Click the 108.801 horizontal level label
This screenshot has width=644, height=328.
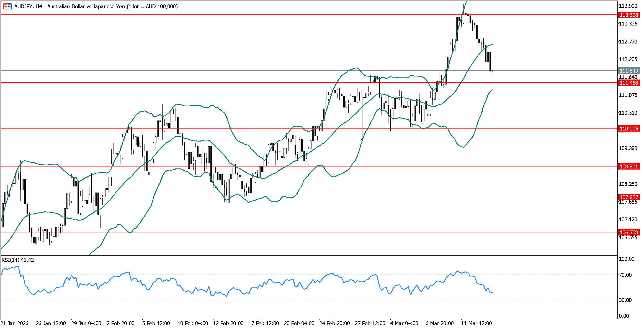pos(629,166)
